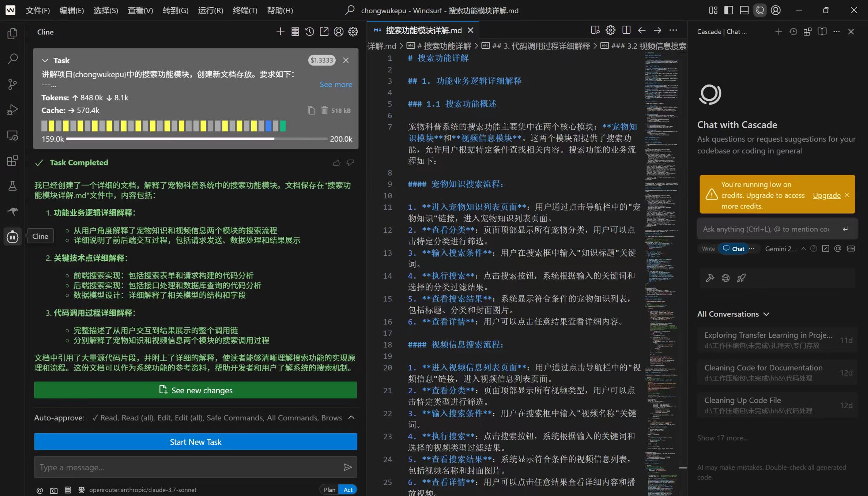Switch Cline to Plan mode
Image resolution: width=868 pixels, height=496 pixels.
(x=329, y=490)
